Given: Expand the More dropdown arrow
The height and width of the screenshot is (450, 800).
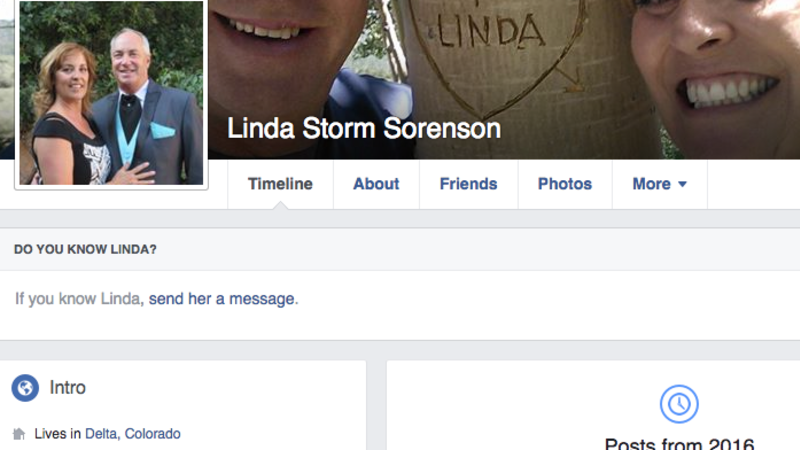Looking at the screenshot, I should pos(682,184).
